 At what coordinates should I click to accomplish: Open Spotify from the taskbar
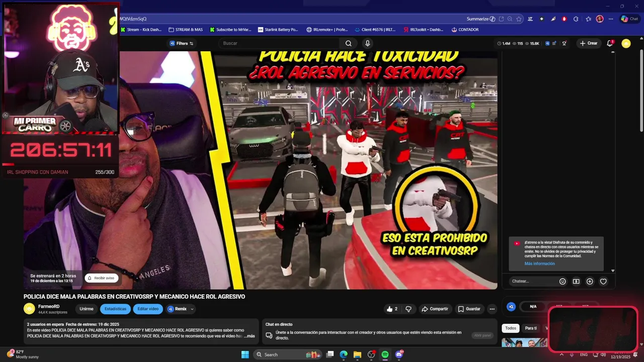tap(385, 354)
